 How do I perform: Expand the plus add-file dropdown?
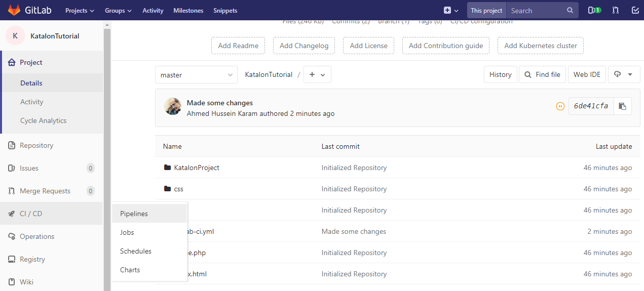coord(317,74)
